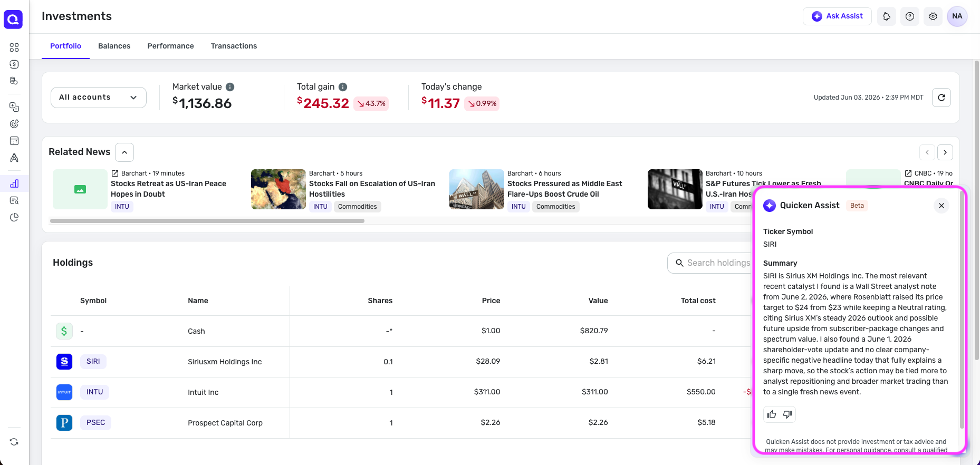Click the sync arrows icon in the sidebar
The image size is (980, 465).
point(14,442)
